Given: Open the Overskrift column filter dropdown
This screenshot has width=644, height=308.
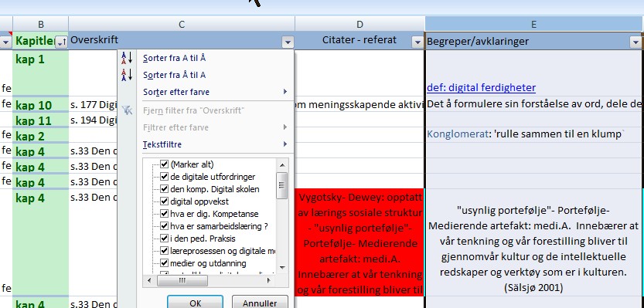Looking at the screenshot, I should pos(288,42).
